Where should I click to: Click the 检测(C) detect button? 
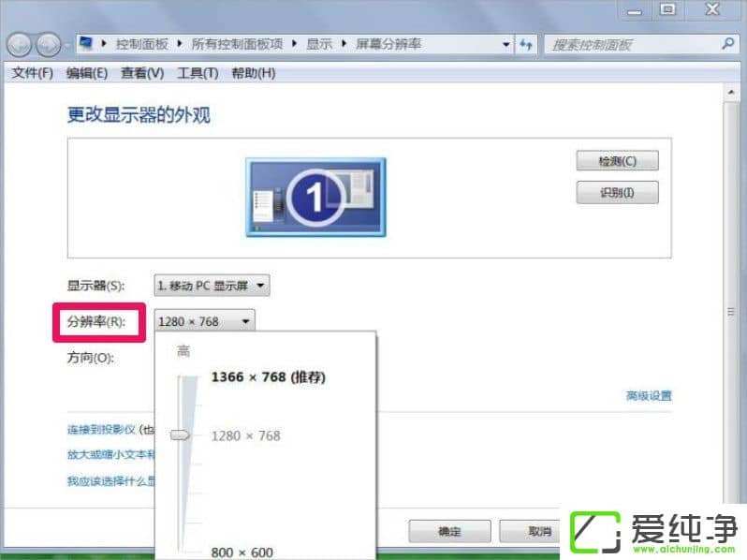(x=618, y=161)
